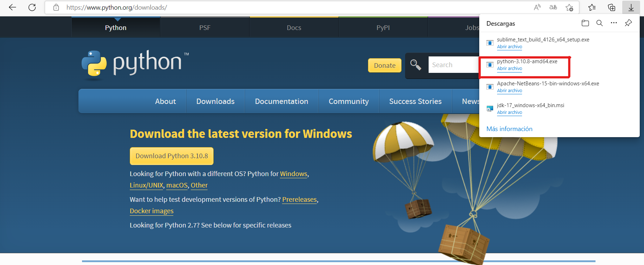The width and height of the screenshot is (644, 265).
Task: Follow the macOS link
Action: tap(177, 185)
